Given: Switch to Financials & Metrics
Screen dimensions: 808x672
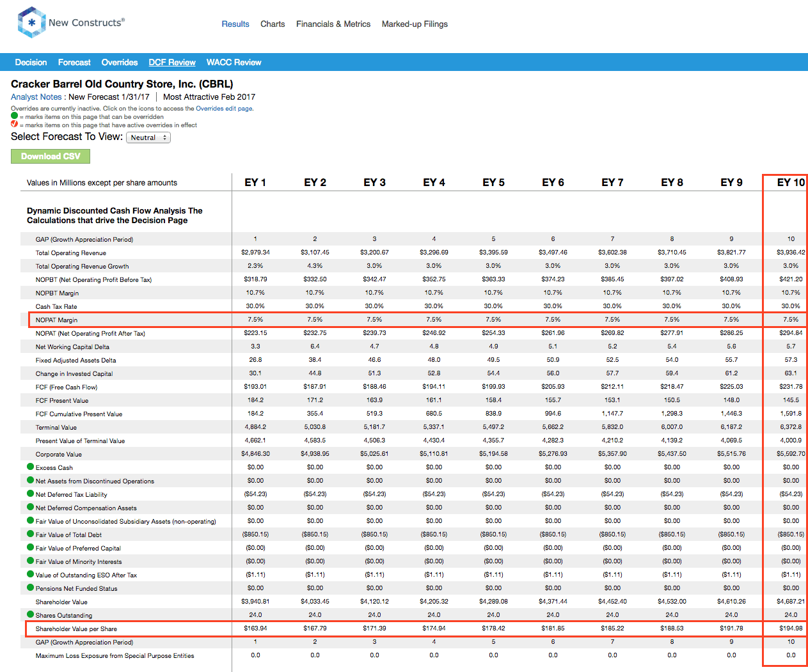Looking at the screenshot, I should click(x=333, y=24).
